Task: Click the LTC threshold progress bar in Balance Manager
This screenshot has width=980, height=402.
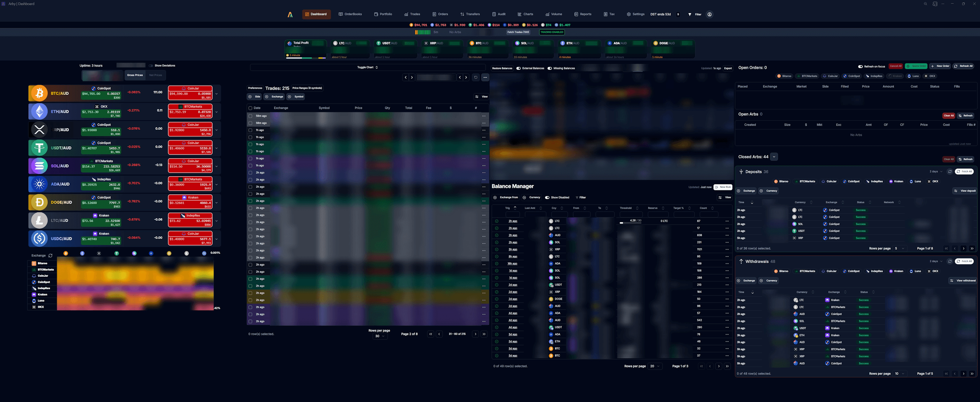Action: (x=631, y=222)
